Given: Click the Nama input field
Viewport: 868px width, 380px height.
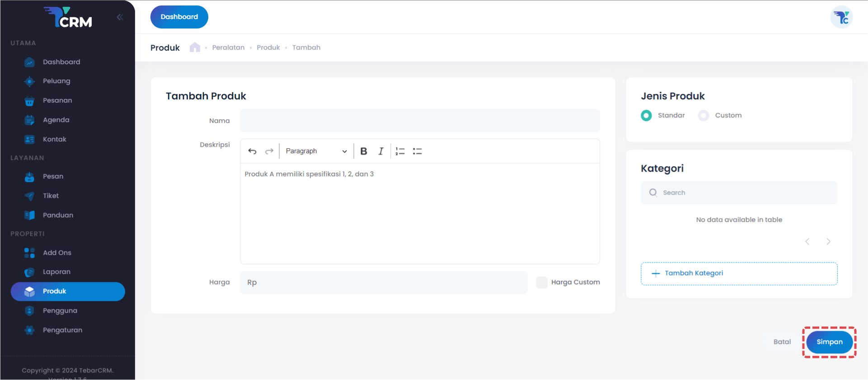Looking at the screenshot, I should click(x=420, y=121).
